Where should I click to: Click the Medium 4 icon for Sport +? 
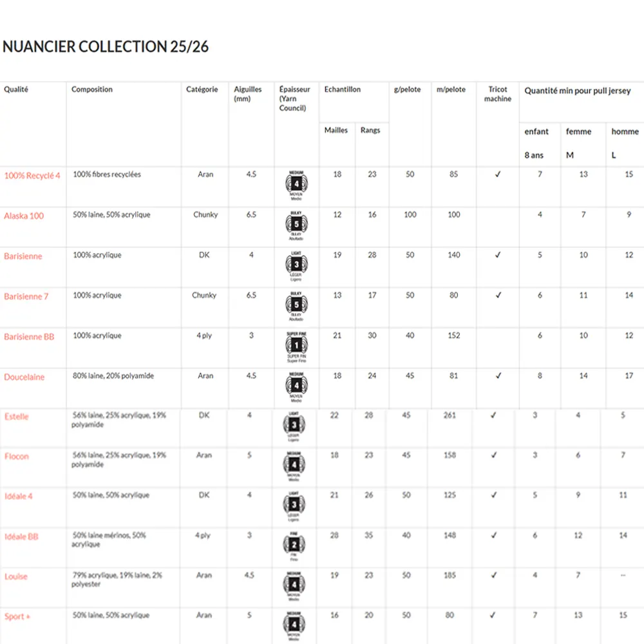[294, 627]
